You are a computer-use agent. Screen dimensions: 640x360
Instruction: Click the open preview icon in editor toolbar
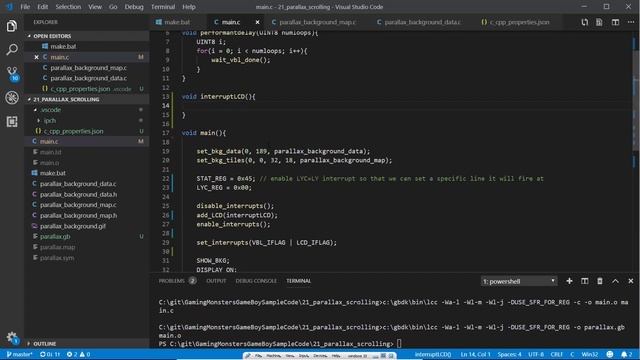[599, 22]
